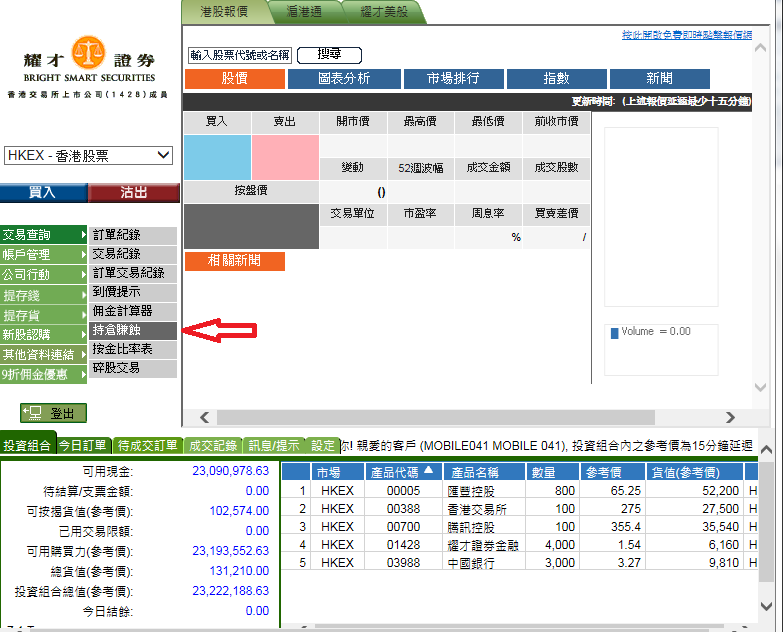Switch to 耀才美股 tab

[384, 11]
